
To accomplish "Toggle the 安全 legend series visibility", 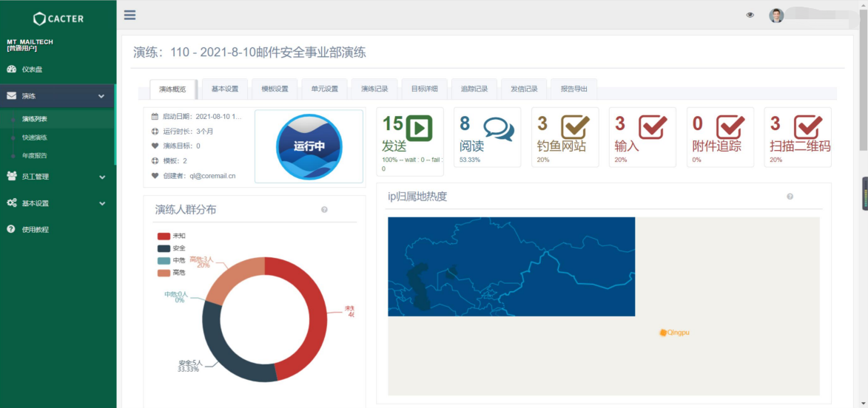I will point(171,248).
